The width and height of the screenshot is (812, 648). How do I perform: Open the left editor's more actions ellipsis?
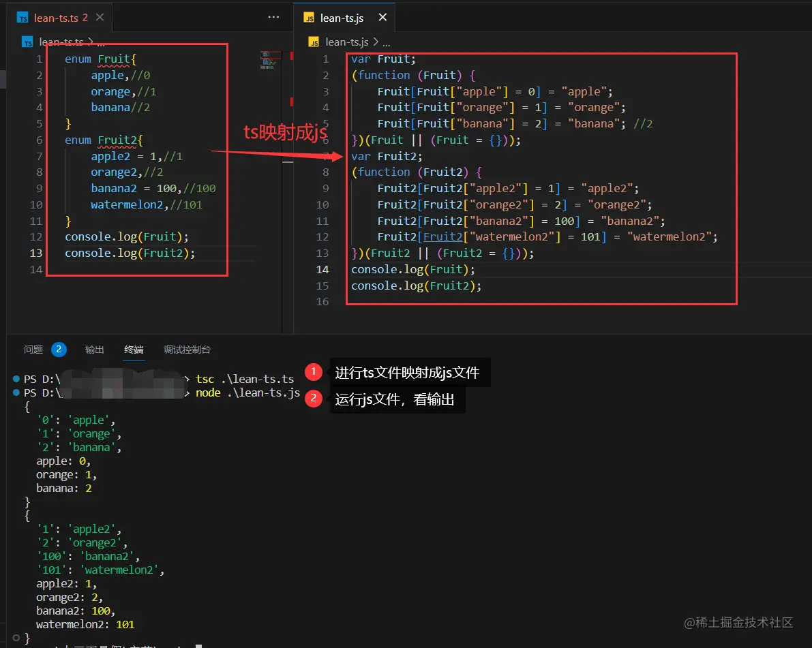[x=273, y=18]
